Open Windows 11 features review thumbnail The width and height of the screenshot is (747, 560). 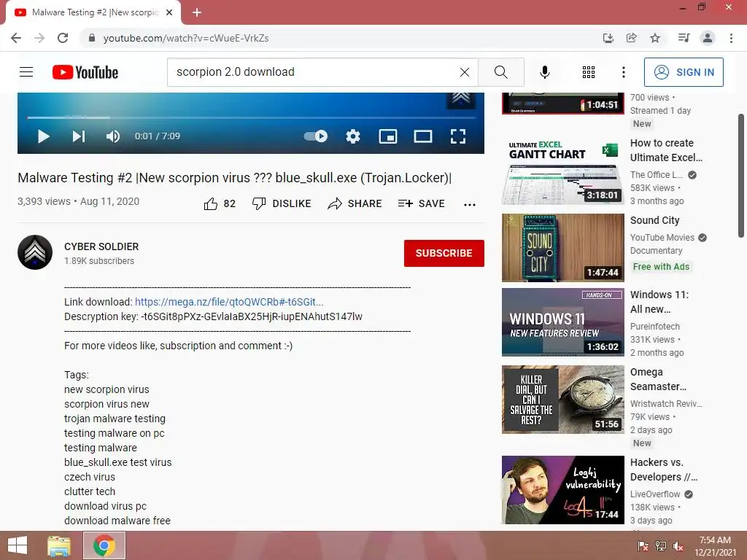coord(562,322)
